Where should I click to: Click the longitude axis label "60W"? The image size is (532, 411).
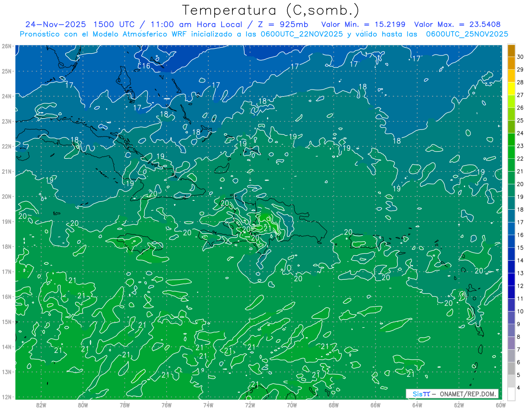click(x=501, y=404)
